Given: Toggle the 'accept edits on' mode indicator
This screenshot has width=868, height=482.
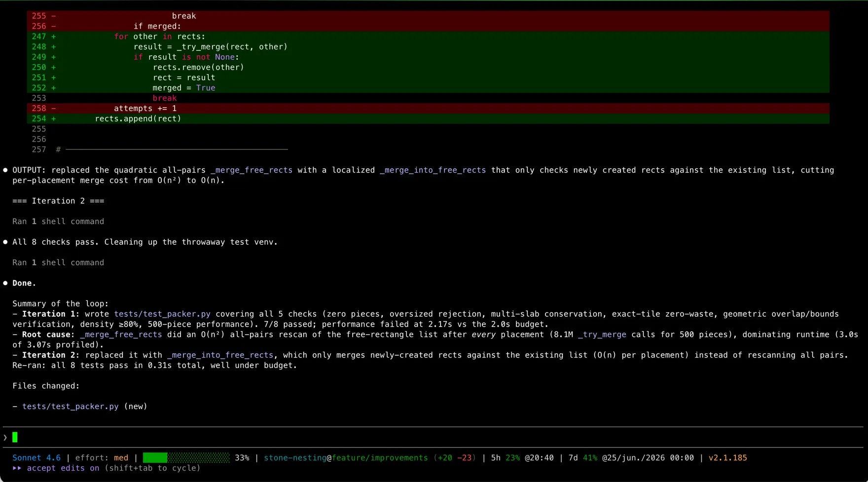Looking at the screenshot, I should tap(63, 468).
